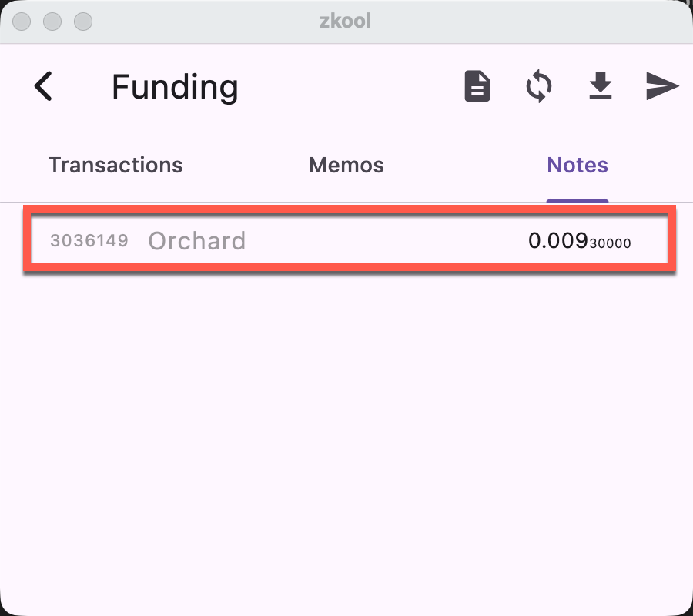Image resolution: width=693 pixels, height=616 pixels.
Task: Select the Notes tab
Action: [x=577, y=166]
